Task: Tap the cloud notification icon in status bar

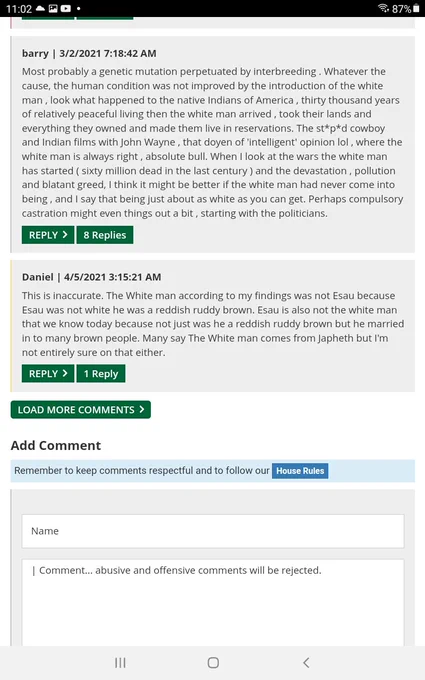Action: pyautogui.click(x=40, y=8)
